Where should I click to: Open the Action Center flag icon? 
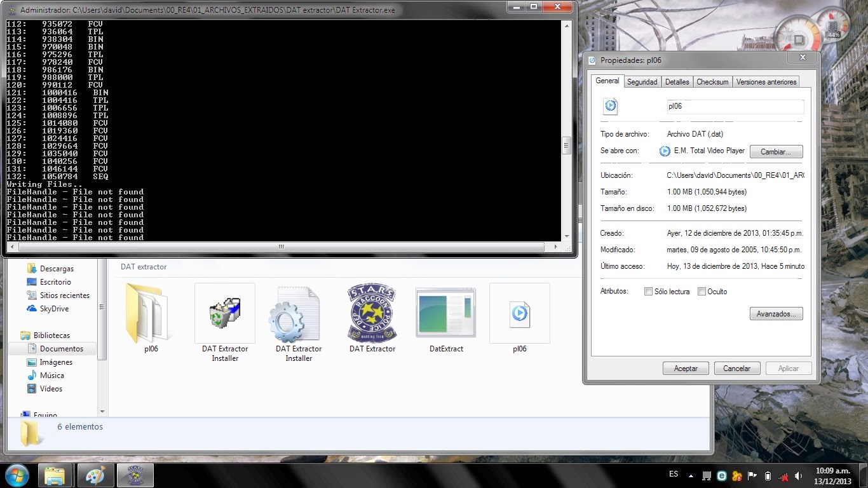pyautogui.click(x=753, y=475)
